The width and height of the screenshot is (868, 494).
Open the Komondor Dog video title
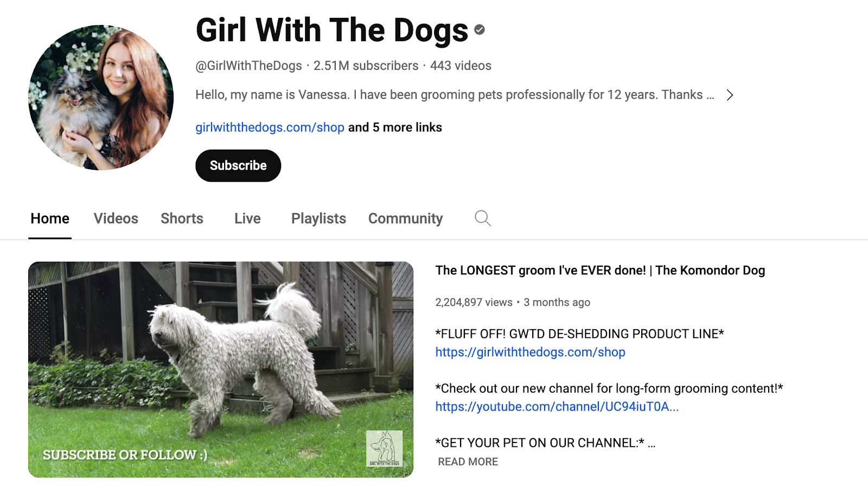pos(600,271)
